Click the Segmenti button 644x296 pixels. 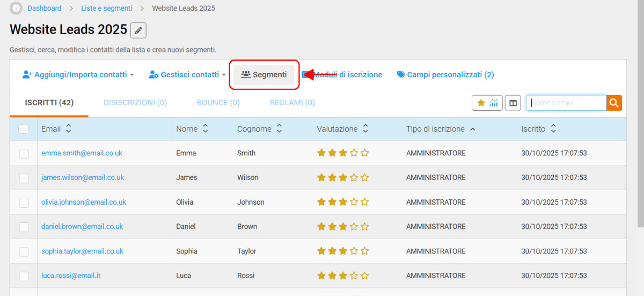[x=264, y=75]
